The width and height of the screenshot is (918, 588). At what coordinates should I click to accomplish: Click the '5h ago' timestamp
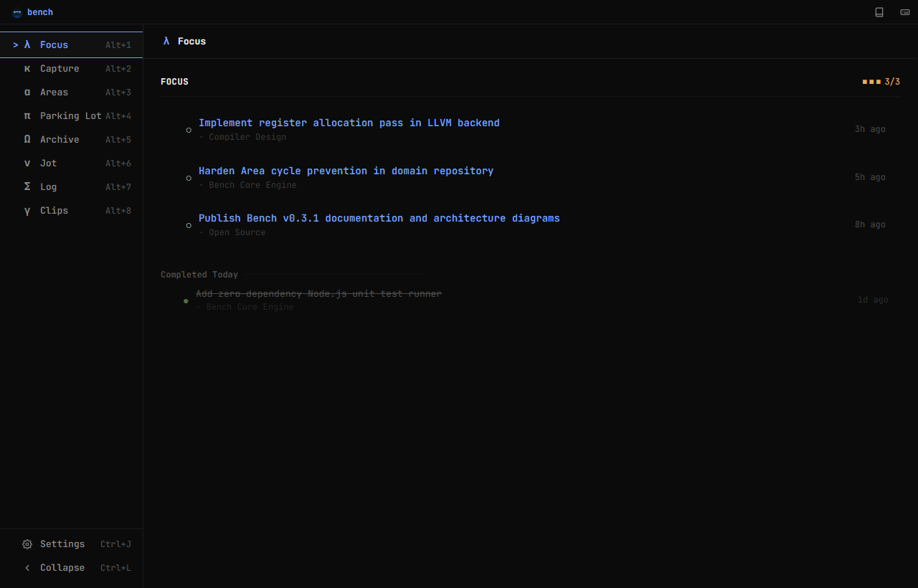[x=870, y=177]
